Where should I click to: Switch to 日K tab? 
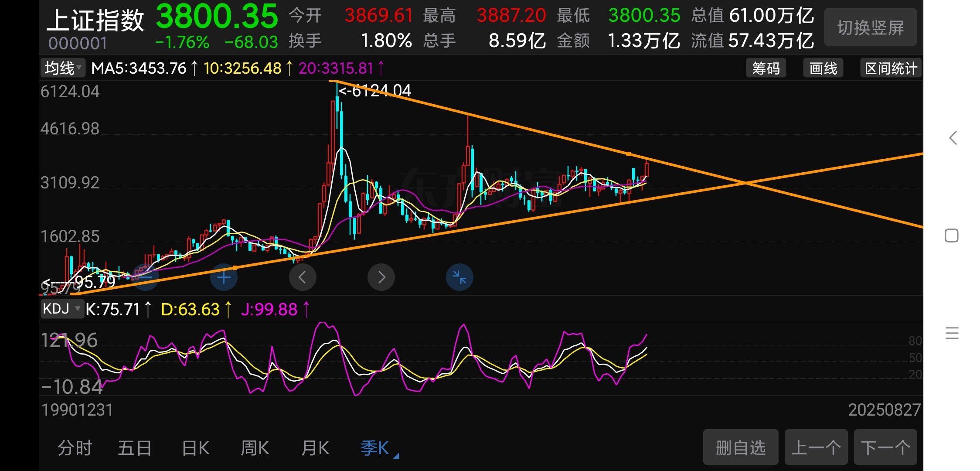[x=195, y=448]
